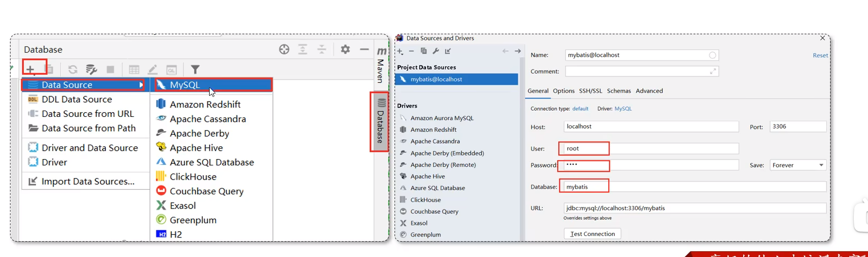Image resolution: width=868 pixels, height=257 pixels.
Task: Choose ClickHouse in submenu
Action: pos(212,177)
